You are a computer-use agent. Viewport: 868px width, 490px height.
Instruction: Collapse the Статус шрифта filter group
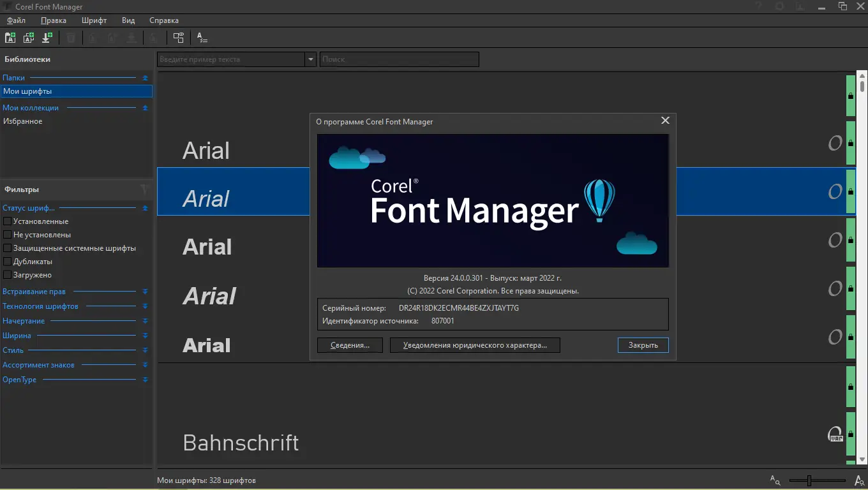[x=145, y=208]
